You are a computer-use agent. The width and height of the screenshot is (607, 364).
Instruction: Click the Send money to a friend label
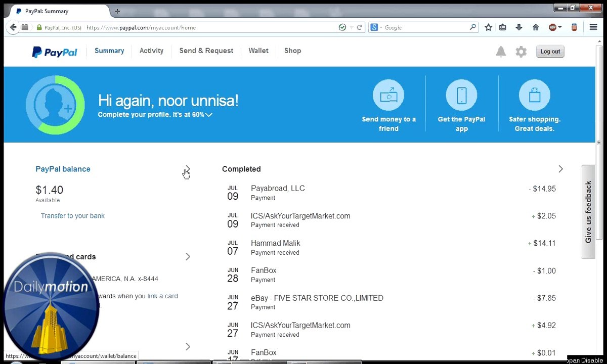[388, 124]
